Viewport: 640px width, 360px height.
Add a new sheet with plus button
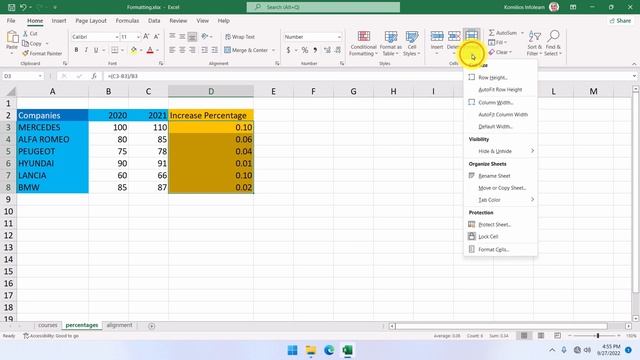click(x=151, y=326)
